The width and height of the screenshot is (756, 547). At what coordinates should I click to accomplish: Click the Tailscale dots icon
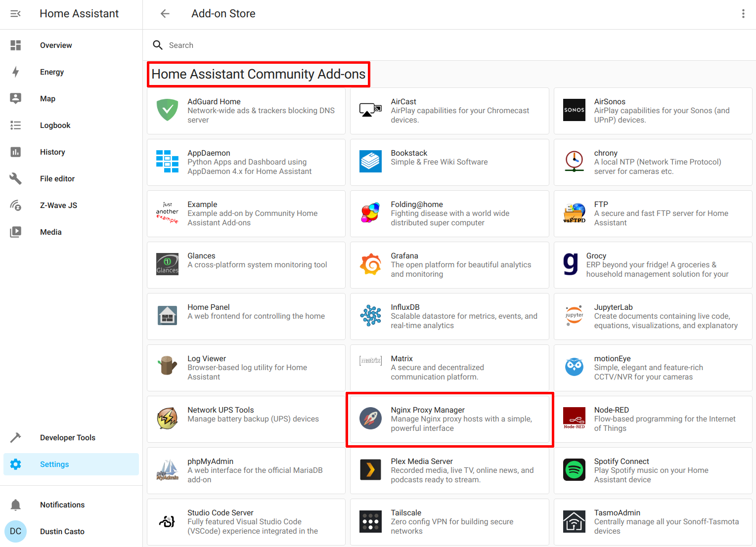[371, 522]
